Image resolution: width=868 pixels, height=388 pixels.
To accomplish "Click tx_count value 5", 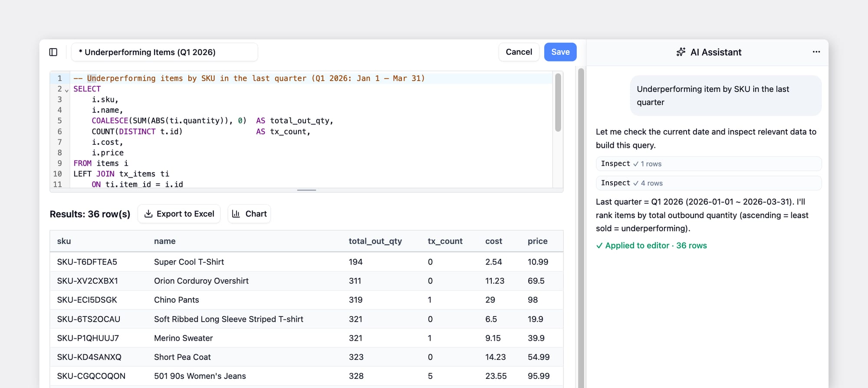I will pyautogui.click(x=430, y=376).
